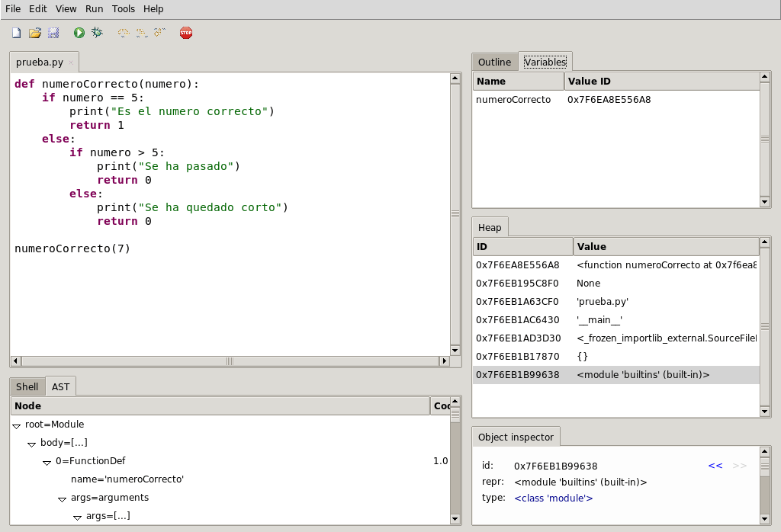Click the id value 0x7F6EB1B99638 in inspector

[x=555, y=466]
